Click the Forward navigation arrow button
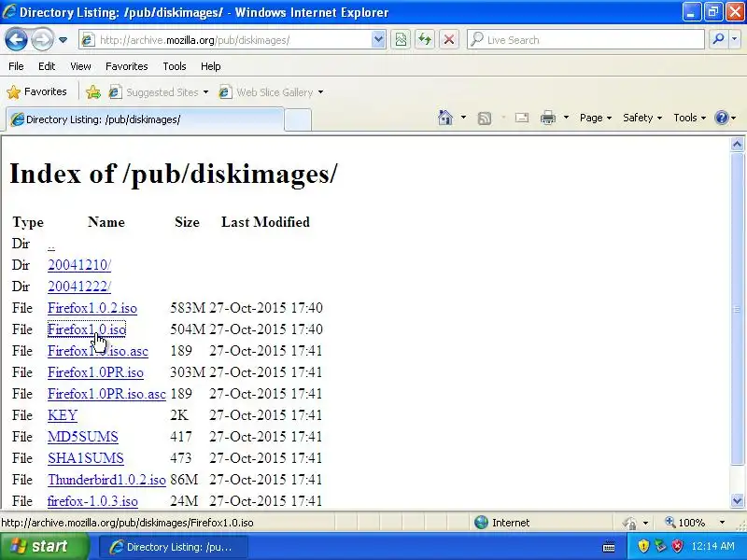Viewport: 747px width, 560px height. [x=42, y=40]
